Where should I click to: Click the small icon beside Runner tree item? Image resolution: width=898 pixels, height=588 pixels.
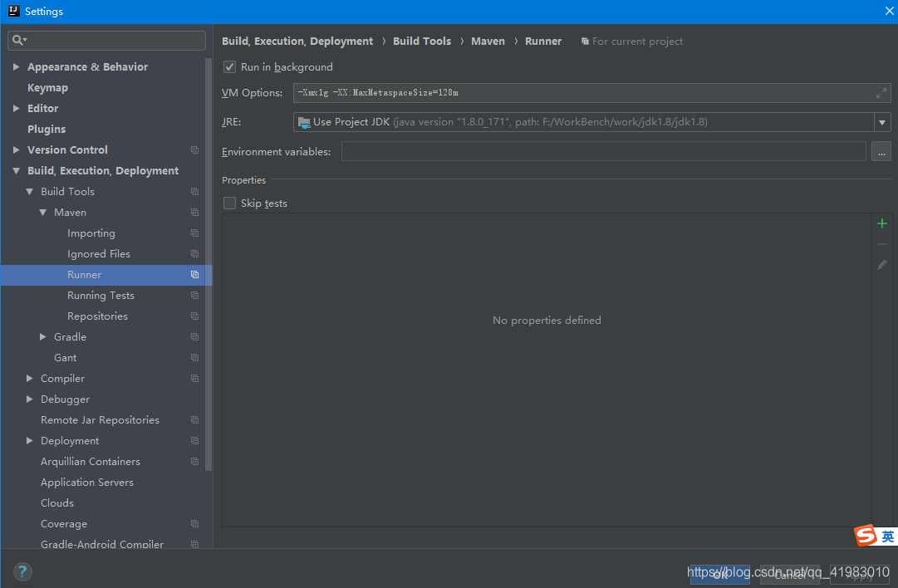pyautogui.click(x=194, y=274)
